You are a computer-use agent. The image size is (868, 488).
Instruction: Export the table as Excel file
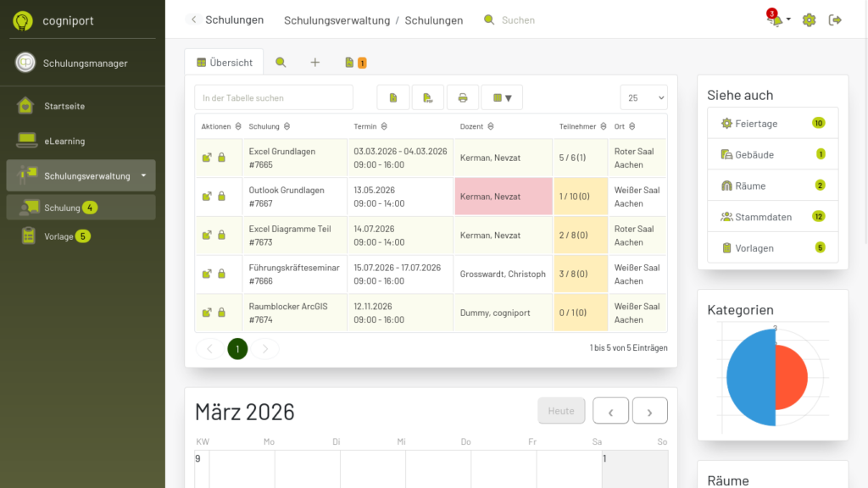coord(393,97)
